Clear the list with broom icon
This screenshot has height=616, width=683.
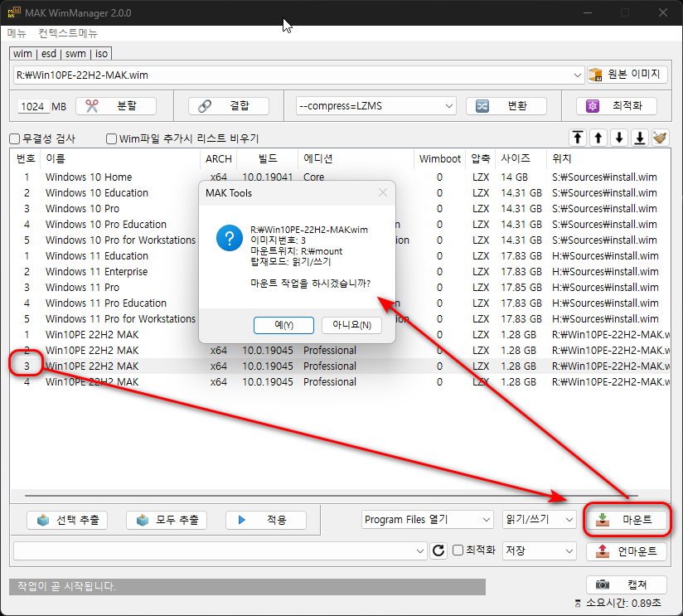[661, 138]
